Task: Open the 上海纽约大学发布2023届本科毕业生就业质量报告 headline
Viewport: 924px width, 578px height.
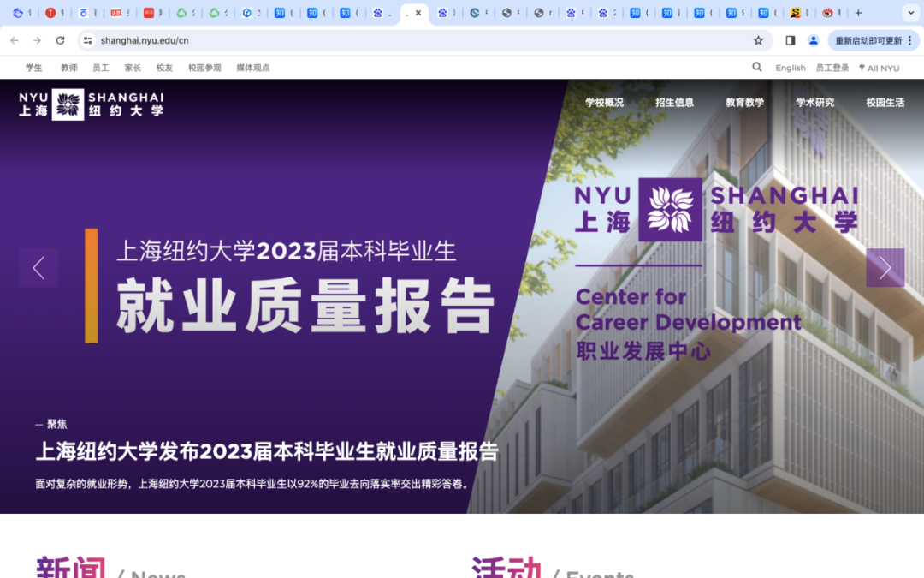Action: [267, 452]
